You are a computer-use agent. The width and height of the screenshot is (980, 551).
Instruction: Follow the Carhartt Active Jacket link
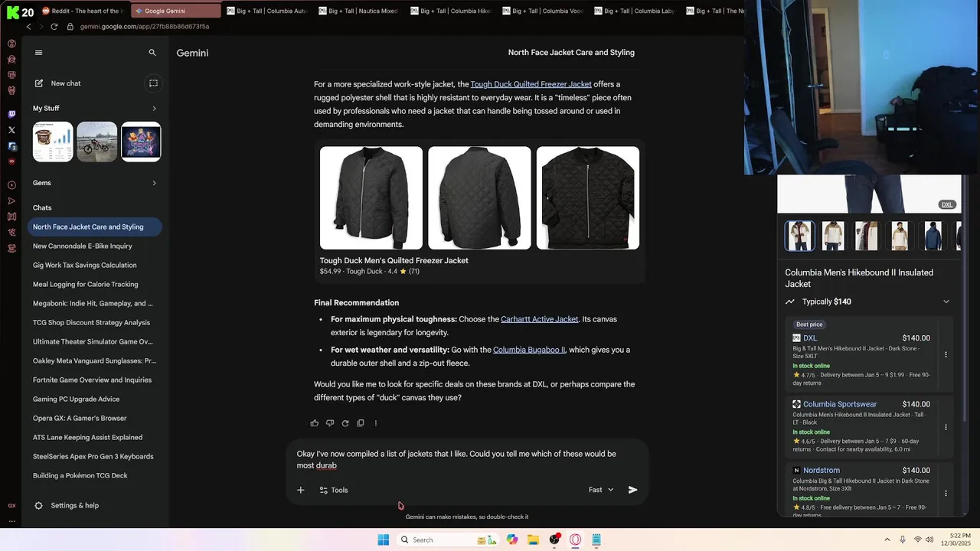[540, 319]
